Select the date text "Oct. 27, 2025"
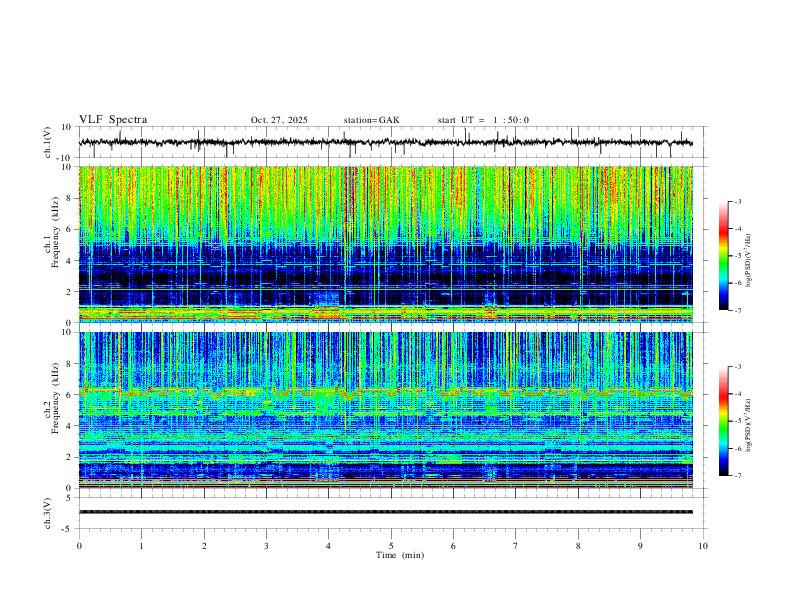Image resolution: width=792 pixels, height=612 pixels. pyautogui.click(x=279, y=120)
